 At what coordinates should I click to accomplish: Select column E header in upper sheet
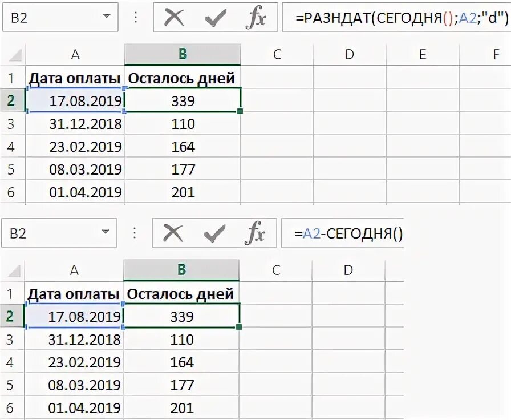click(423, 54)
